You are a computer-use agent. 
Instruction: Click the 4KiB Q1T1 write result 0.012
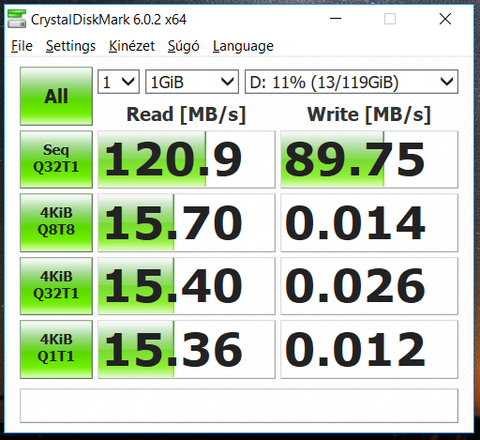(369, 349)
